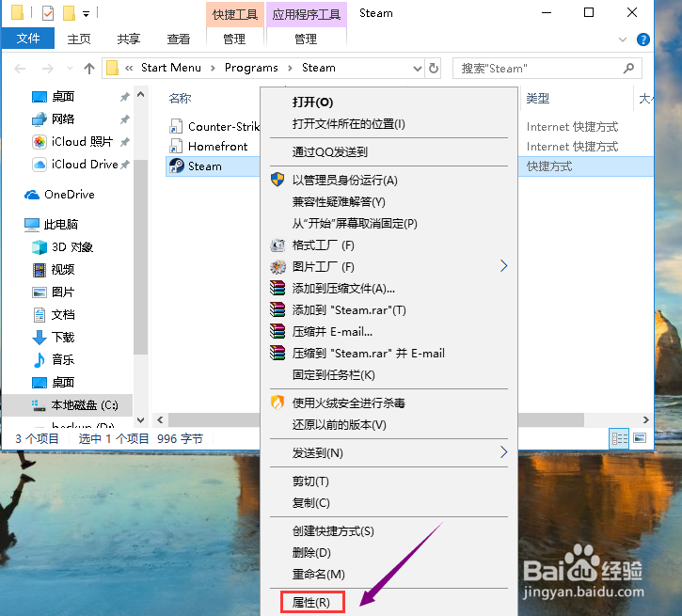Open the recent locations dropdown arrow

point(70,69)
